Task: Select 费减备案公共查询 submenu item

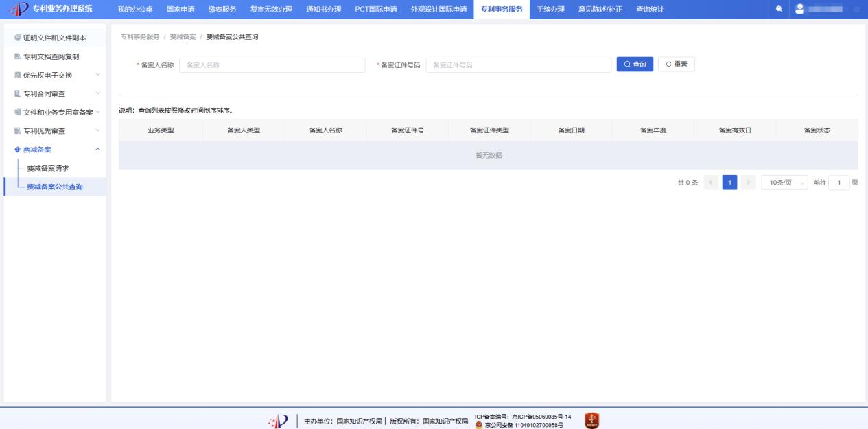Action: [55, 187]
